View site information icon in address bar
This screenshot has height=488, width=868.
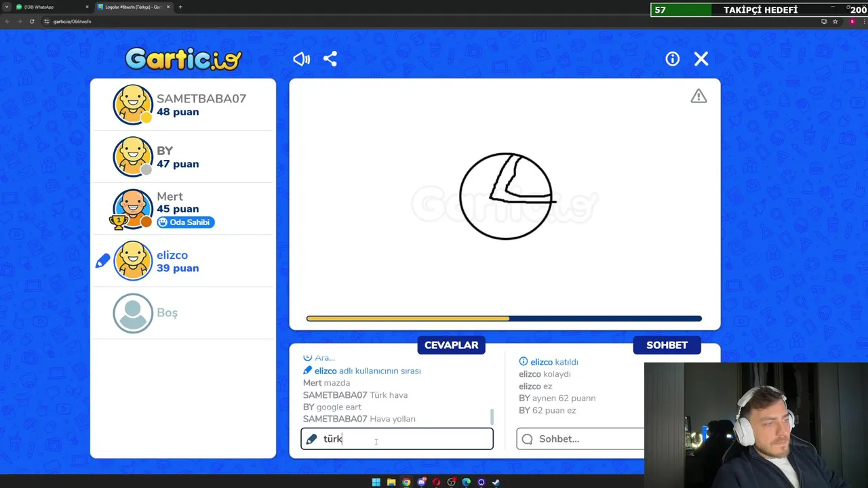[46, 21]
